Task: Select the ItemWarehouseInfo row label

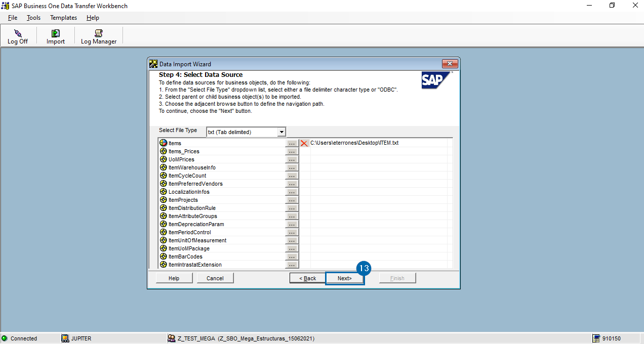Action: (x=192, y=167)
